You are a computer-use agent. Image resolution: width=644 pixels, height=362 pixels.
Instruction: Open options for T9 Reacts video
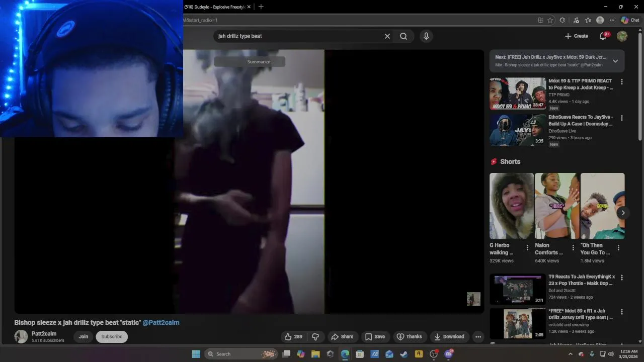(622, 278)
